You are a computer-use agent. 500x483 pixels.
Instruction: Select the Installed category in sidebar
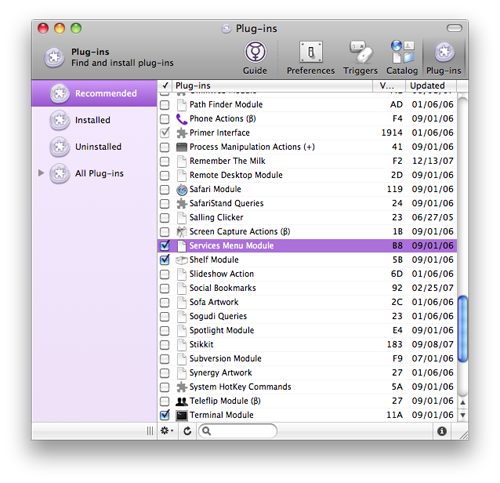coord(94,120)
